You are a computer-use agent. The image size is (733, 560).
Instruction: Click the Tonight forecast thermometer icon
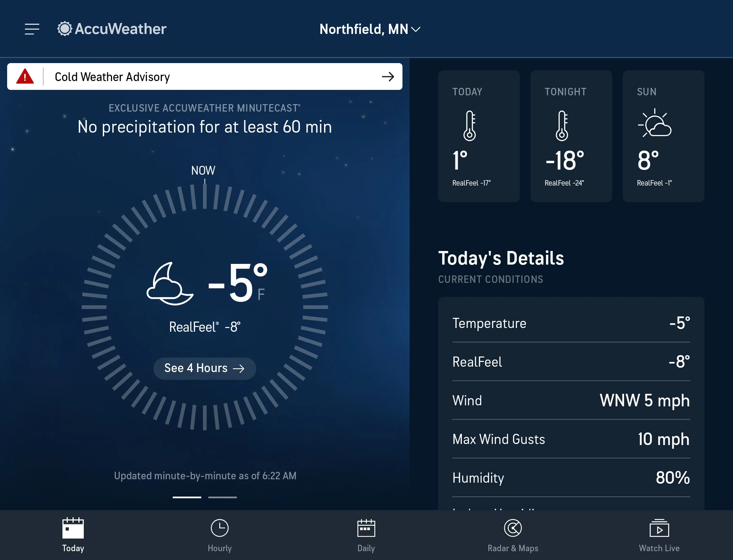(562, 126)
